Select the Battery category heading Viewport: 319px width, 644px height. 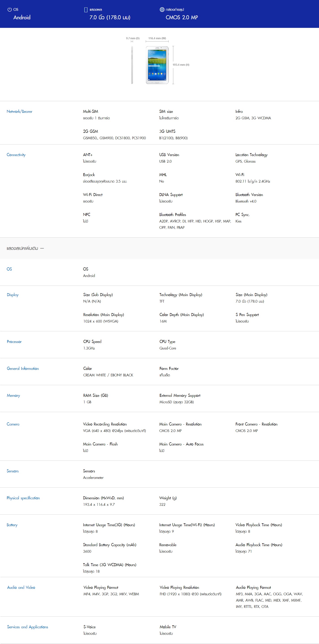(x=12, y=525)
